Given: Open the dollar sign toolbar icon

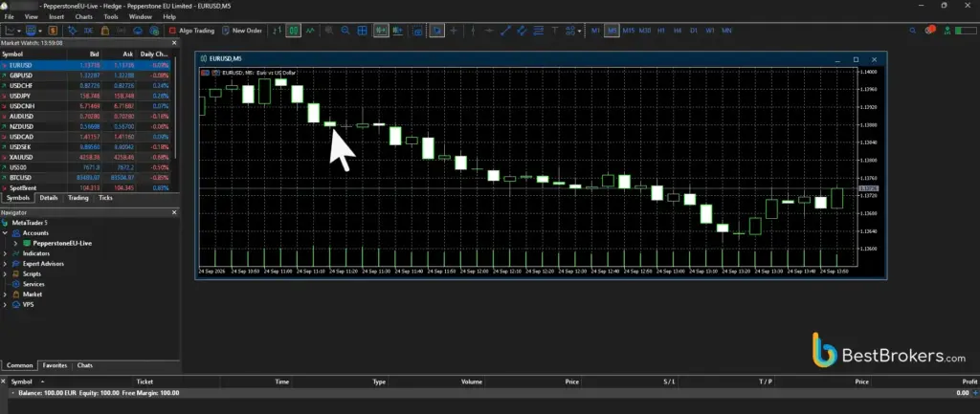Looking at the screenshot, I should (53, 30).
